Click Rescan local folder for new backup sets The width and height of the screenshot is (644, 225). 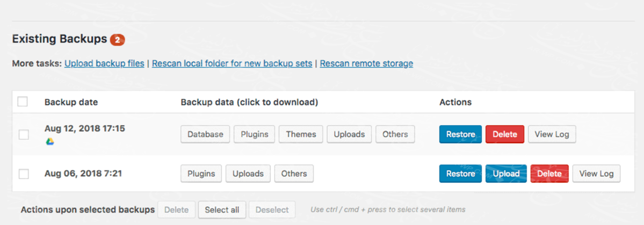(x=232, y=63)
